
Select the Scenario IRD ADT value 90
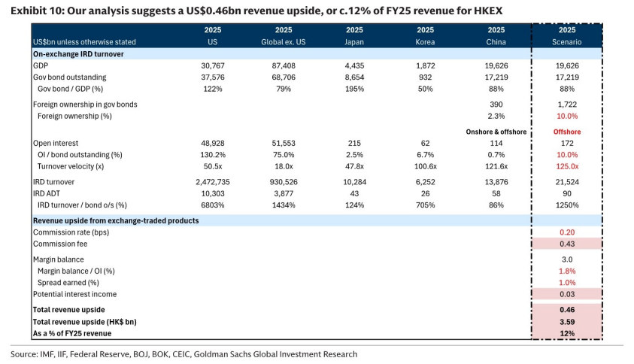click(x=567, y=194)
